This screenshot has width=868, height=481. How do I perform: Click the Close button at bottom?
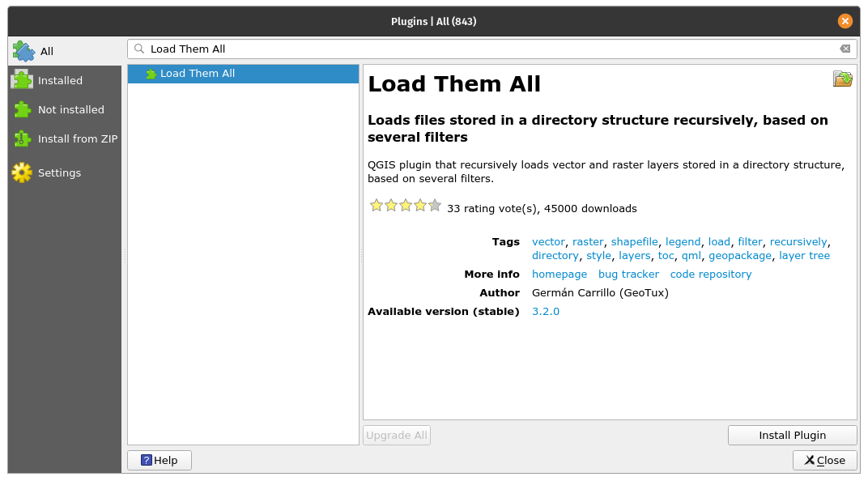(x=824, y=460)
